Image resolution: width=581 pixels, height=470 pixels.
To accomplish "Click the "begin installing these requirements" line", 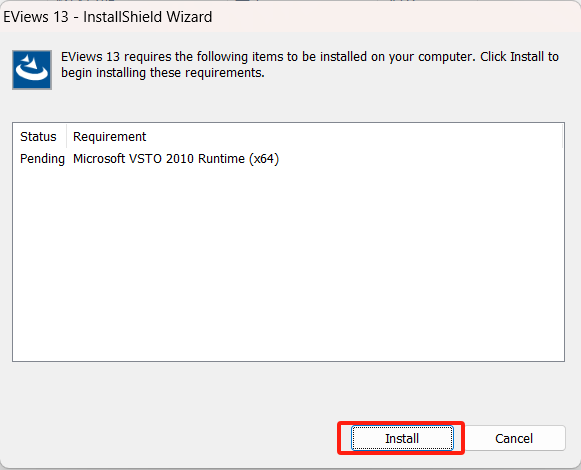I will point(163,73).
